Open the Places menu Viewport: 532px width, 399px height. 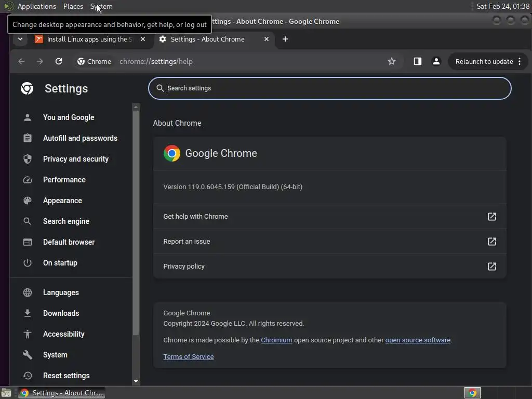pos(73,6)
